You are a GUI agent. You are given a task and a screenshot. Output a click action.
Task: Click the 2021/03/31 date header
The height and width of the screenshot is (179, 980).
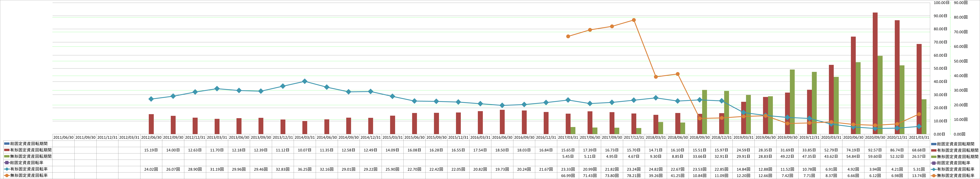point(919,138)
